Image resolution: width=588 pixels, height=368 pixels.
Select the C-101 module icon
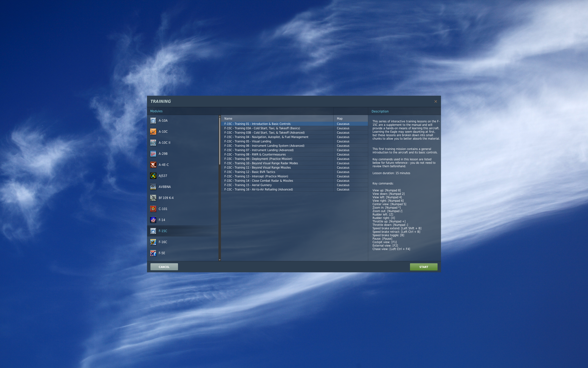(153, 209)
